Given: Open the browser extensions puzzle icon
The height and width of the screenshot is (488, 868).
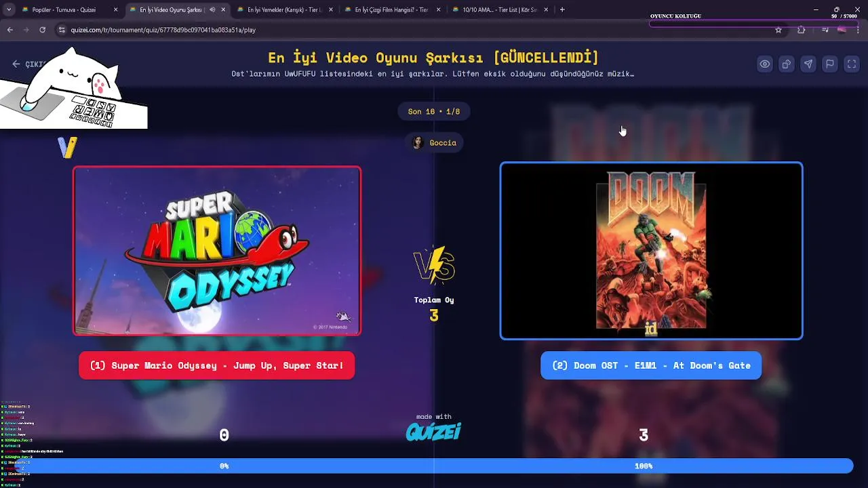Looking at the screenshot, I should coord(801,30).
